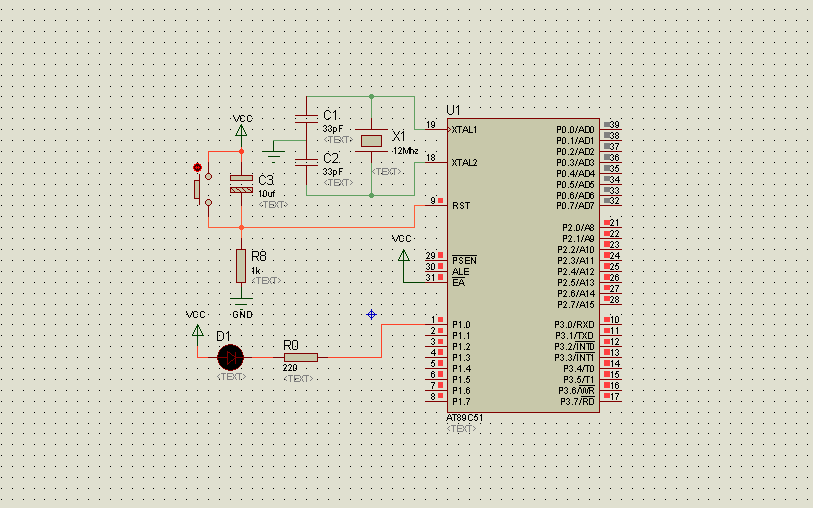Image resolution: width=813 pixels, height=508 pixels.
Task: Select capacitor C2 symbol
Action: pos(306,162)
